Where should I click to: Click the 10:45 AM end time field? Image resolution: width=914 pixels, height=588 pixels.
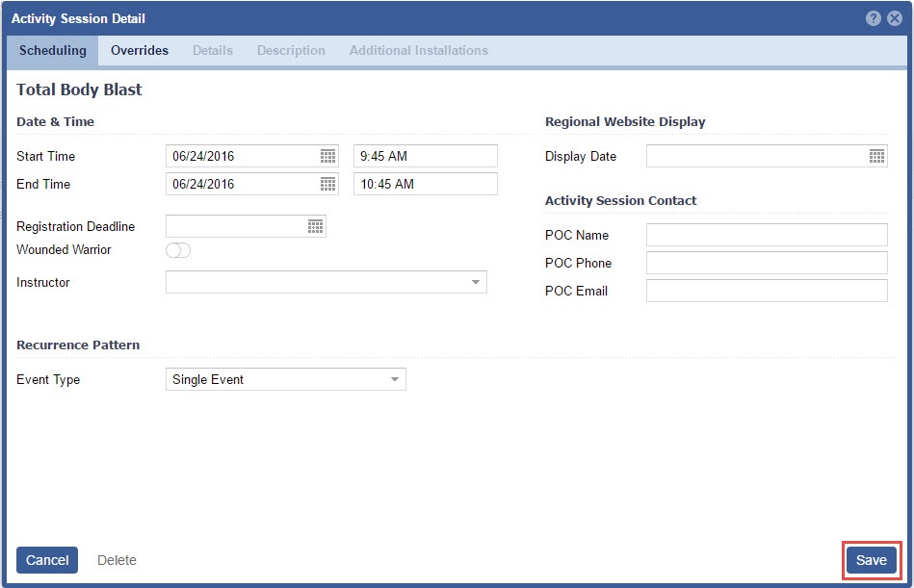pos(425,184)
